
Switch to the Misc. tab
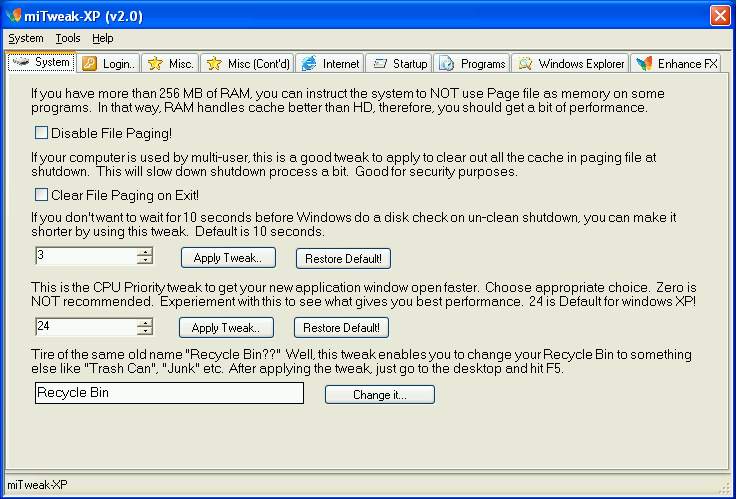pos(170,63)
